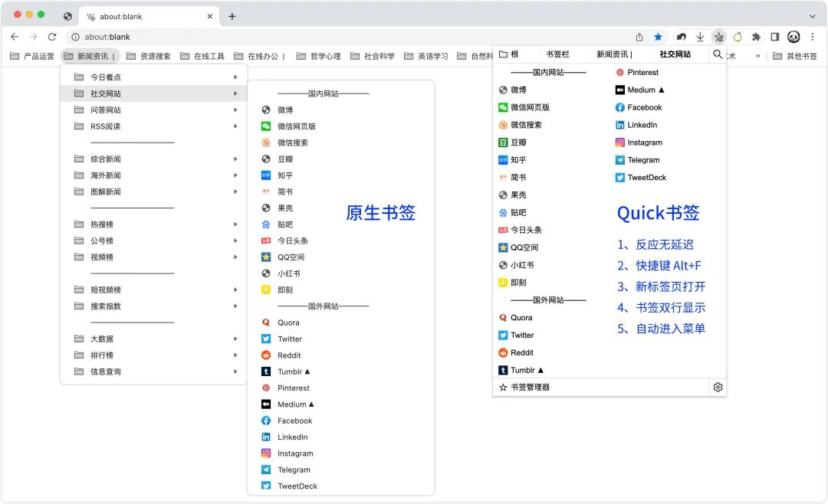828x504 pixels.
Task: Open Reddit in native bookmark menu
Action: tap(340, 355)
